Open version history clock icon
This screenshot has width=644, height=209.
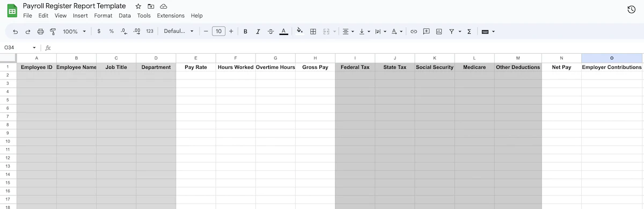(x=632, y=10)
